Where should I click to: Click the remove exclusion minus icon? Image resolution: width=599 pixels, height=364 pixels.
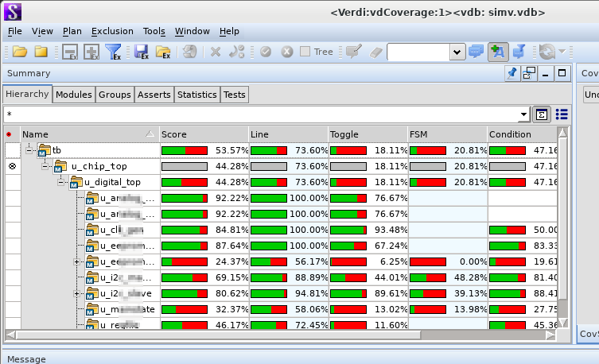[x=69, y=52]
